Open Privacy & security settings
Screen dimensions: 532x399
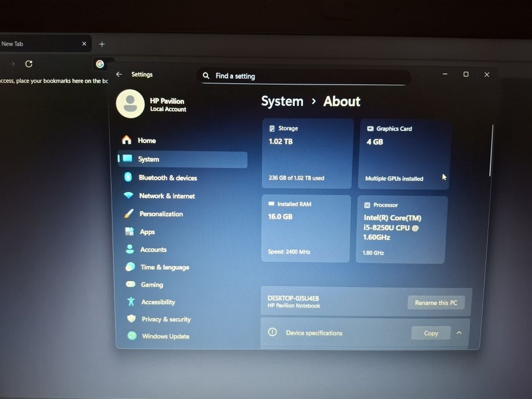[183, 319]
